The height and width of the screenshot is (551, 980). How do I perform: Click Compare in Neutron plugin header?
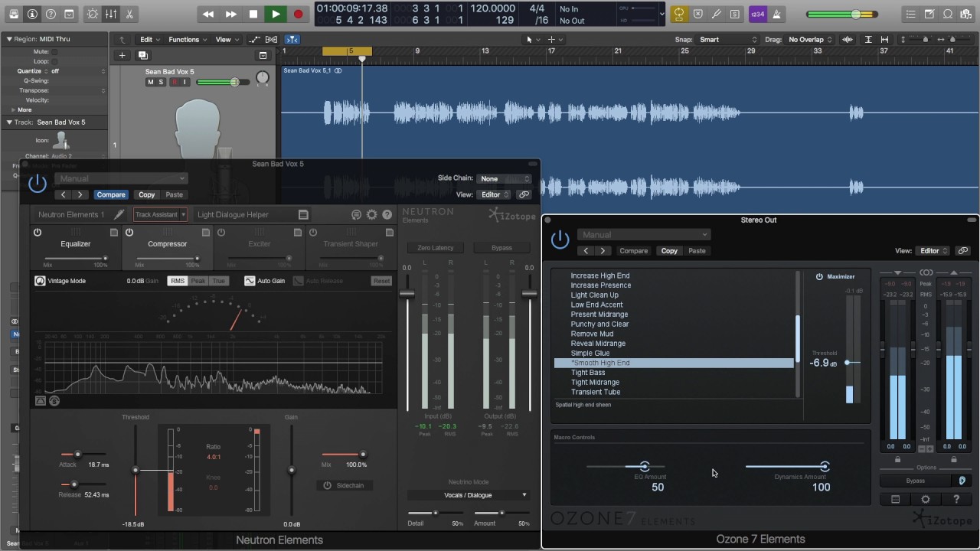pyautogui.click(x=110, y=194)
